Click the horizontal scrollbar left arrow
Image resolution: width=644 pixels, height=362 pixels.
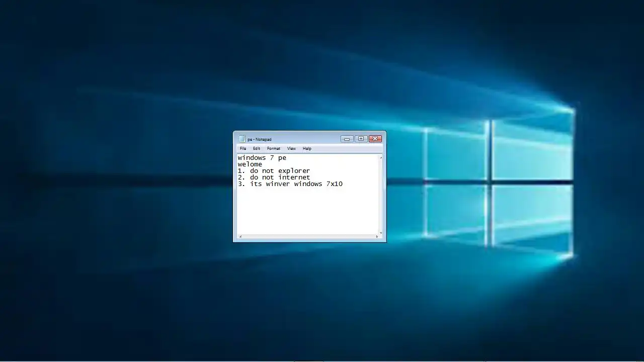[x=240, y=236]
